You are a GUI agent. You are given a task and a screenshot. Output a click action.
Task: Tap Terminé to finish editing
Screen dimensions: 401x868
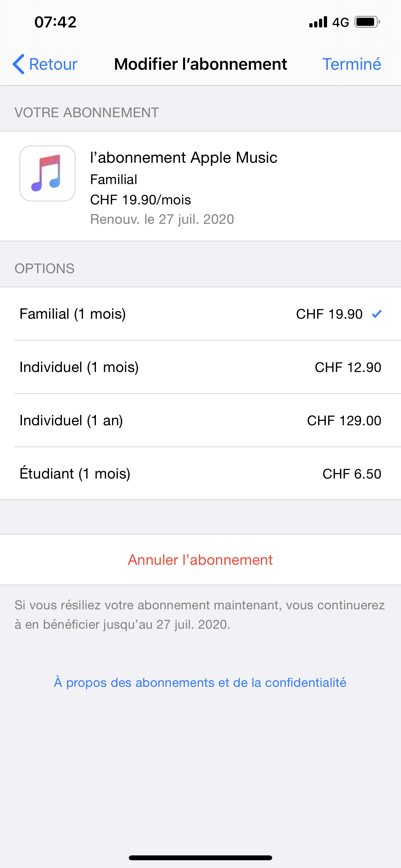(352, 64)
